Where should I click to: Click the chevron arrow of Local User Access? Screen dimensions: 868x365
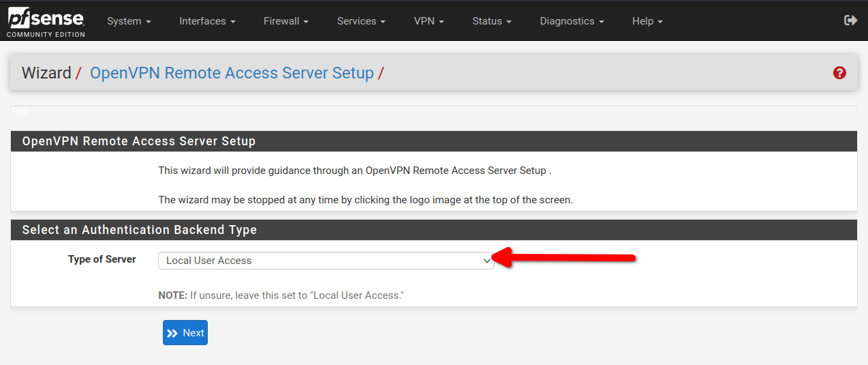(486, 261)
